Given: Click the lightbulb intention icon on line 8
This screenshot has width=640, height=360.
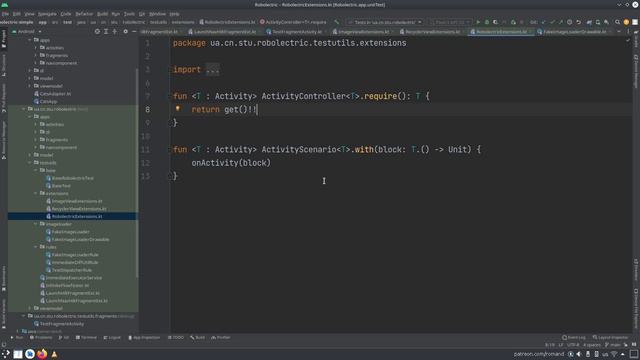Looking at the screenshot, I should [178, 109].
